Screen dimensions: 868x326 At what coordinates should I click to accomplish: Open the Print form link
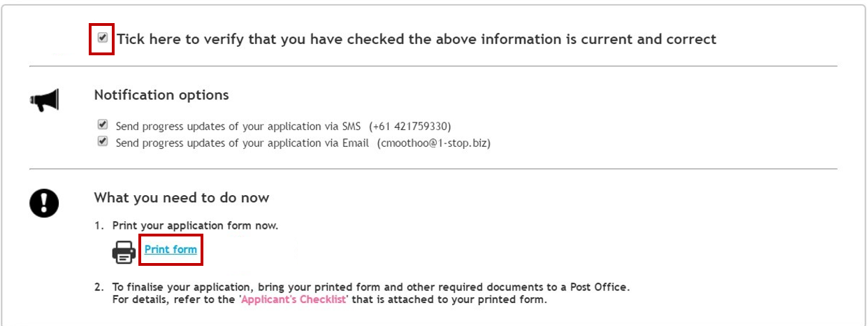click(171, 250)
